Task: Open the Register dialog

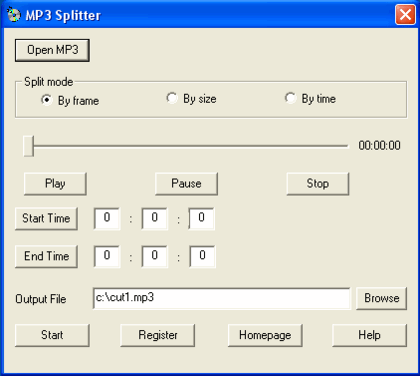Action: (158, 335)
